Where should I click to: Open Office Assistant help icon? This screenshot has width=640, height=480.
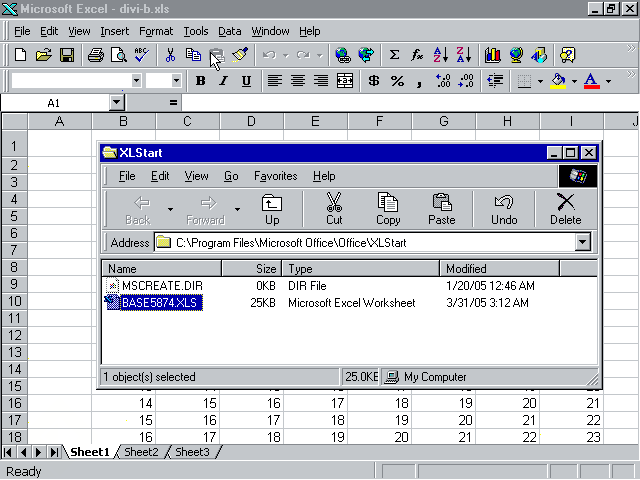point(568,55)
